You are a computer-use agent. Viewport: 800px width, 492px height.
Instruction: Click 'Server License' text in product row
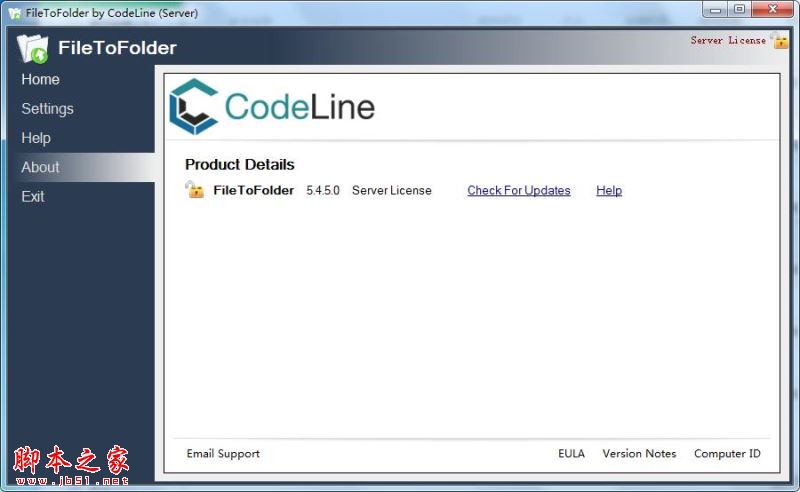point(392,190)
